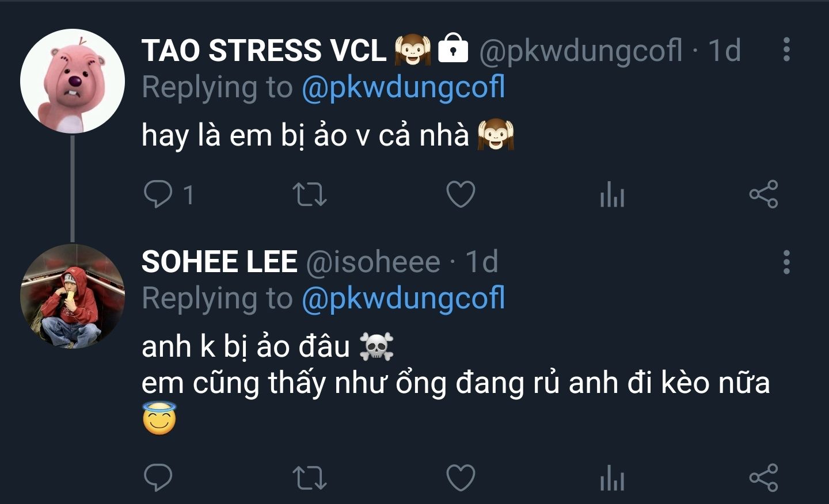This screenshot has height=504, width=829.
Task: Click @pkwdungcofl link in SOHEE LEE's reply
Action: pos(403,299)
